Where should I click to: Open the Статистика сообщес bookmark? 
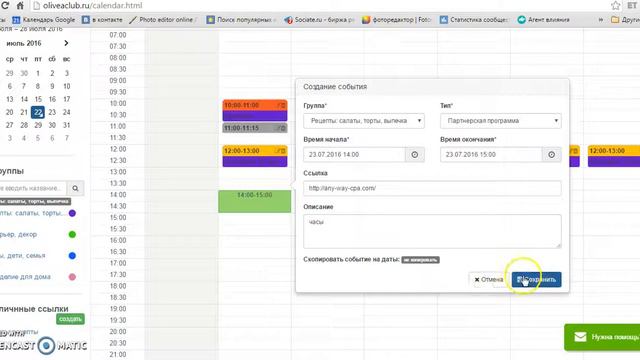(474, 20)
